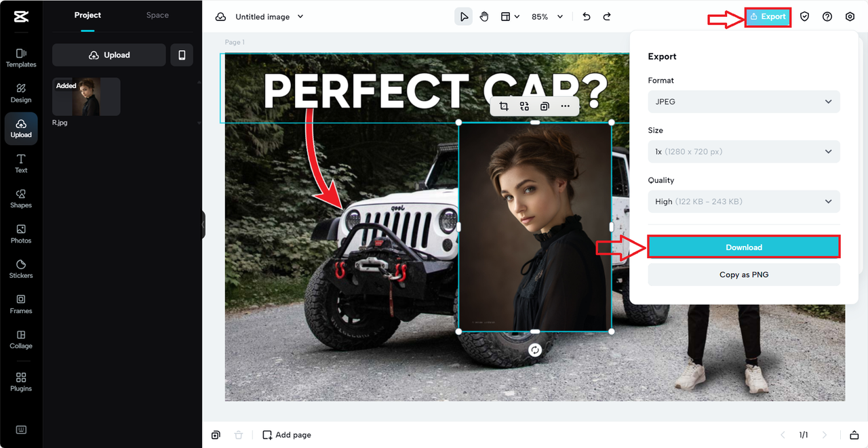Select the Project tab
Viewport: 868px width, 448px height.
tap(87, 15)
